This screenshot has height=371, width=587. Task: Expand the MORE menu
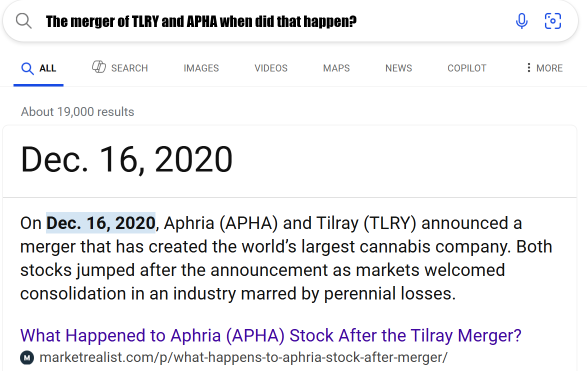point(544,68)
